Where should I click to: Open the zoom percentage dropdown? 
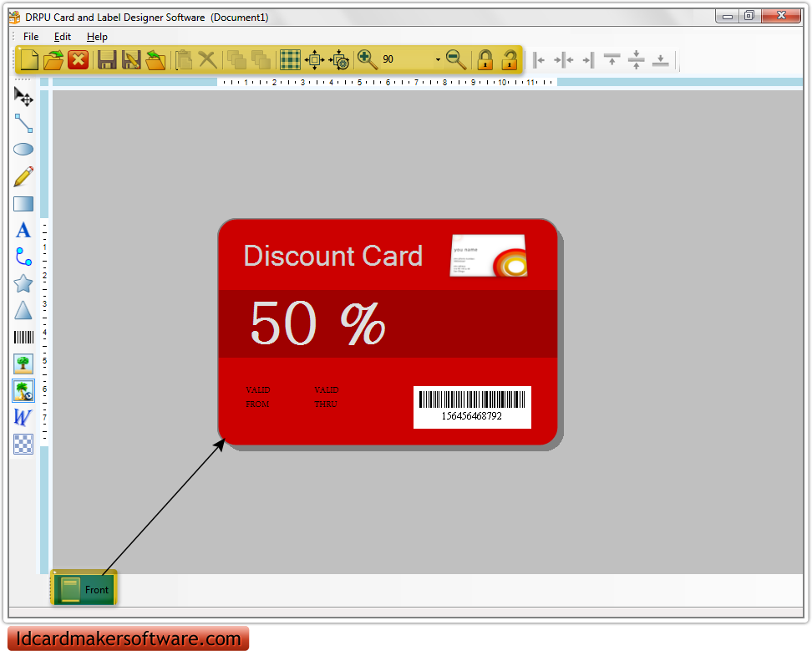point(438,59)
